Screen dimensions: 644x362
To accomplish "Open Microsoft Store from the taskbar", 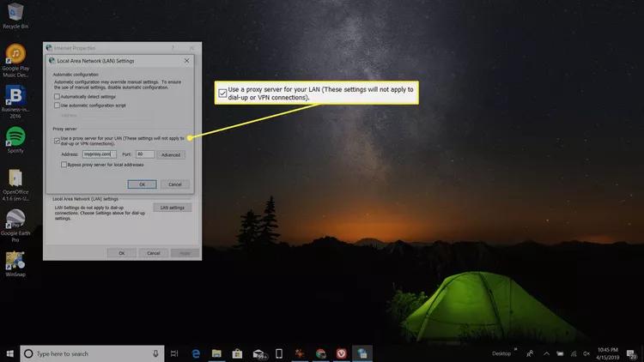I will 237,353.
